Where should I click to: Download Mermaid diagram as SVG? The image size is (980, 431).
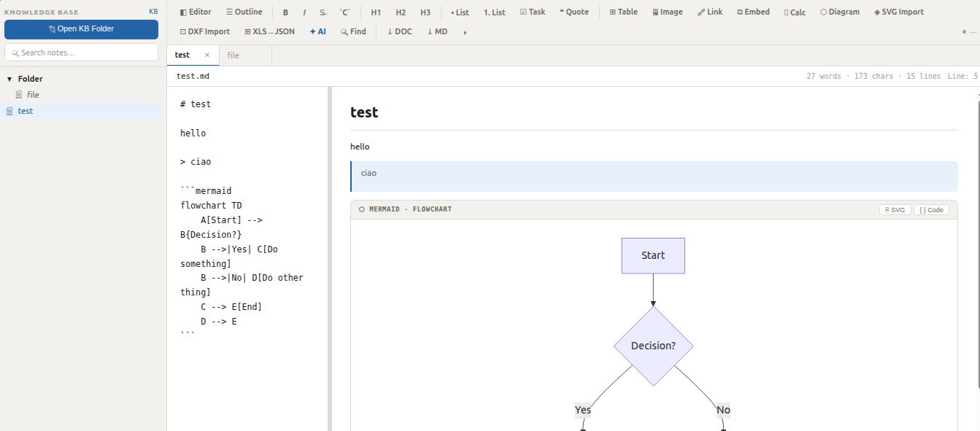[895, 209]
